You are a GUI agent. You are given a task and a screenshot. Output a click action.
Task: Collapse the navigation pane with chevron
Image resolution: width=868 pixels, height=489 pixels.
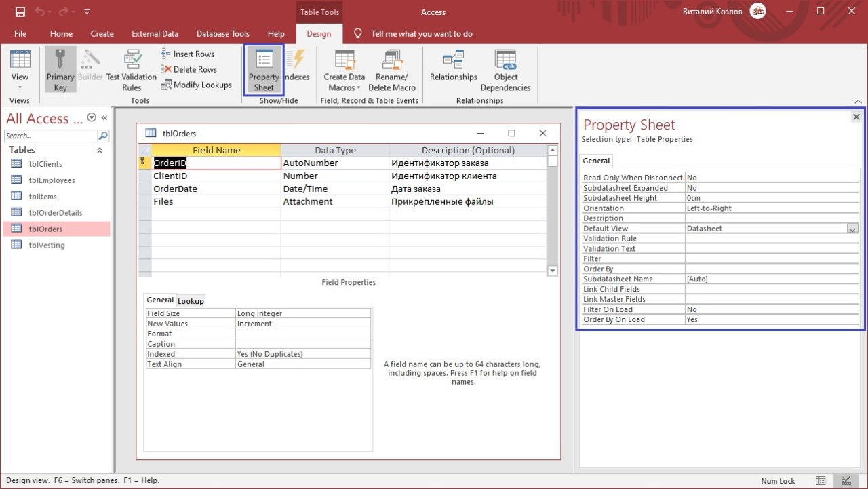(104, 118)
